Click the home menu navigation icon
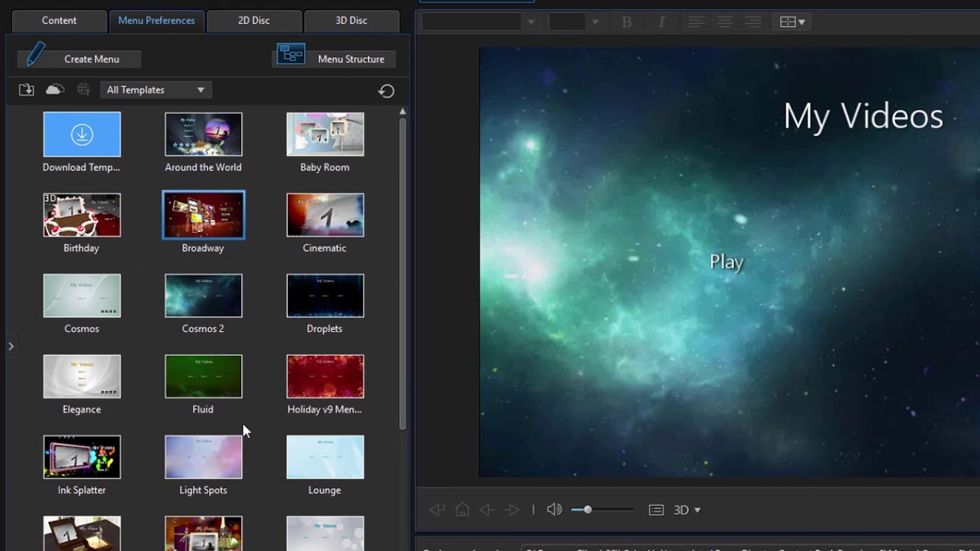The width and height of the screenshot is (980, 551). (462, 510)
